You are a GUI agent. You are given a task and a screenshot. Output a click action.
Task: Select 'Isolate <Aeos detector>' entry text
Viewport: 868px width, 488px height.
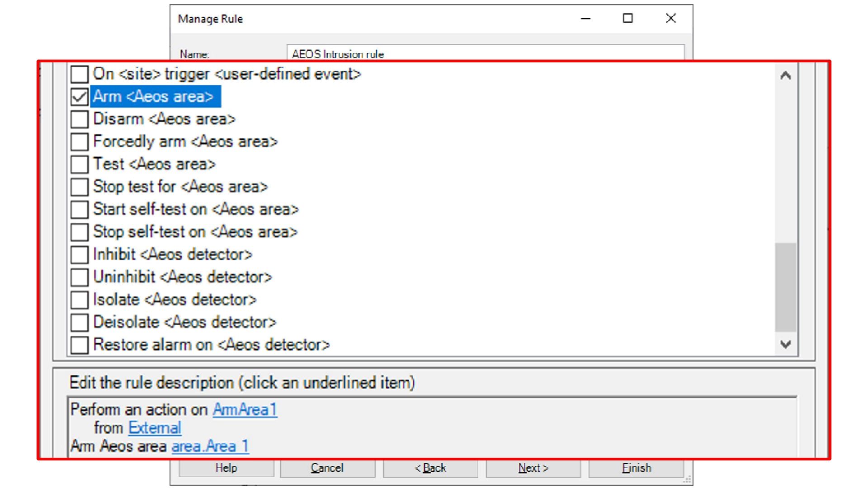tap(175, 300)
